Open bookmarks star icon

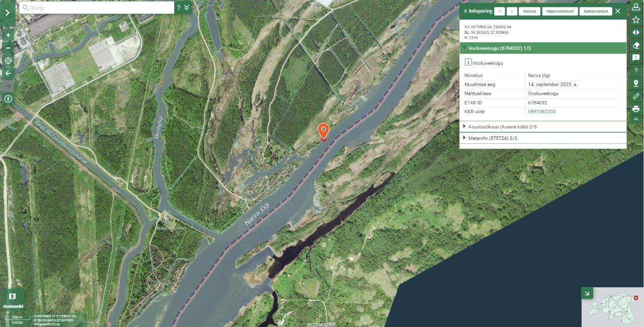pyautogui.click(x=636, y=20)
